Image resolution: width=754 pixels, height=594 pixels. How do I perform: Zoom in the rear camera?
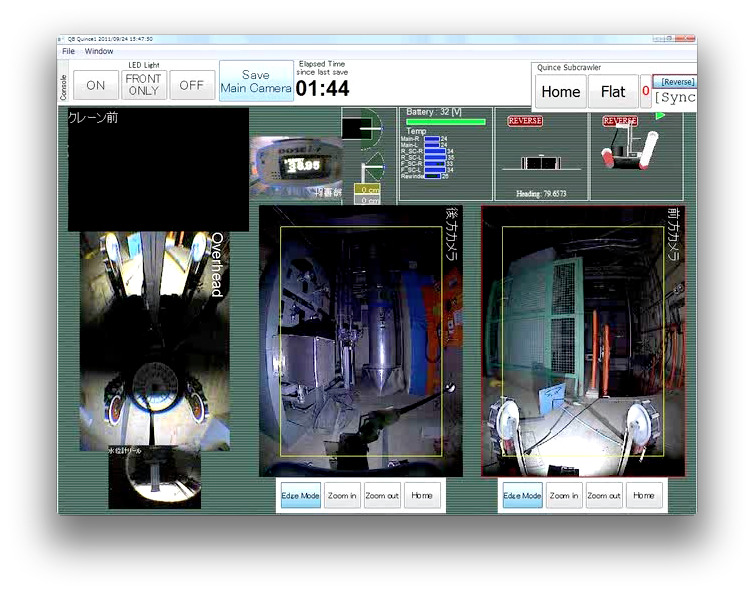342,495
